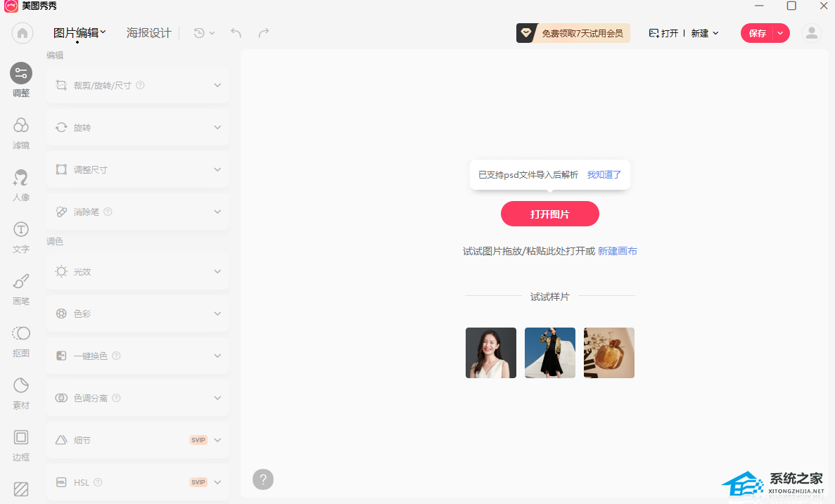Click the user profile avatar icon
This screenshot has height=504, width=835.
812,33
